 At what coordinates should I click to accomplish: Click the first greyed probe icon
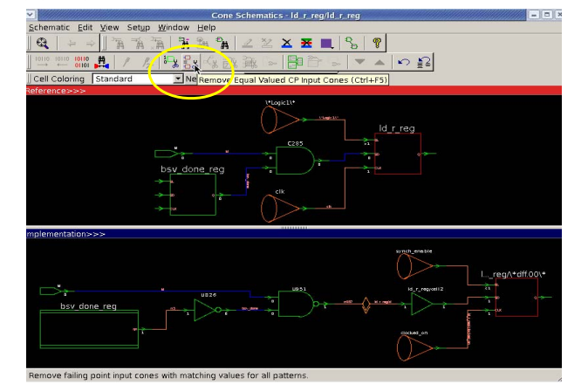pyautogui.click(x=126, y=62)
